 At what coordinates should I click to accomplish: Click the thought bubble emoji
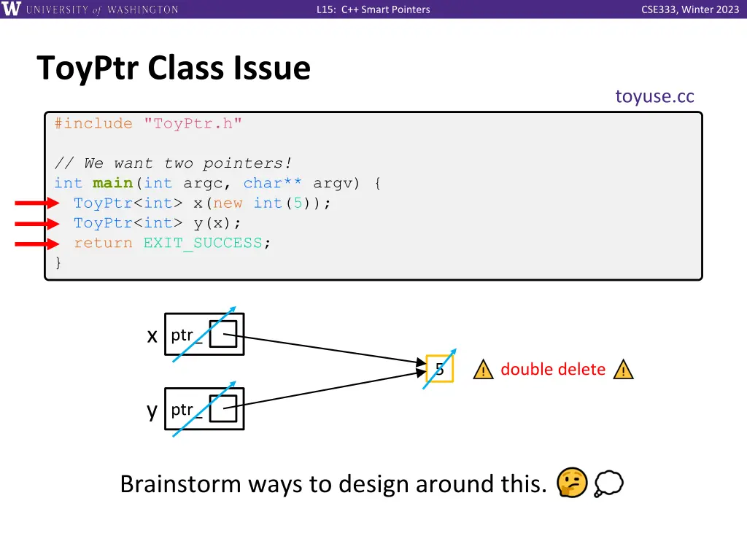pyautogui.click(x=608, y=484)
